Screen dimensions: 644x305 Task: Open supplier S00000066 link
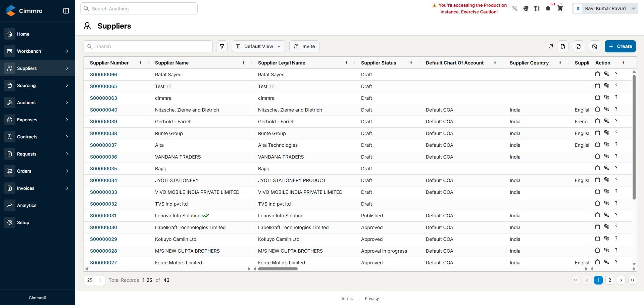(103, 75)
